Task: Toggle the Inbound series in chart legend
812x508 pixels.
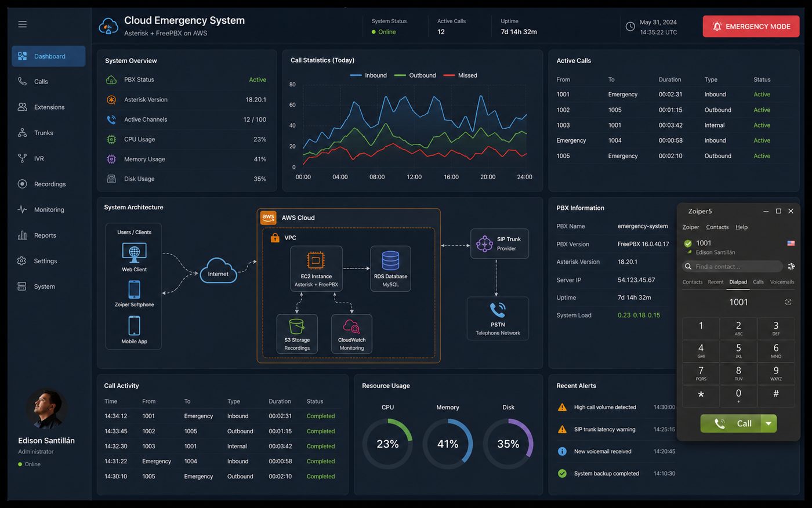Action: click(369, 75)
